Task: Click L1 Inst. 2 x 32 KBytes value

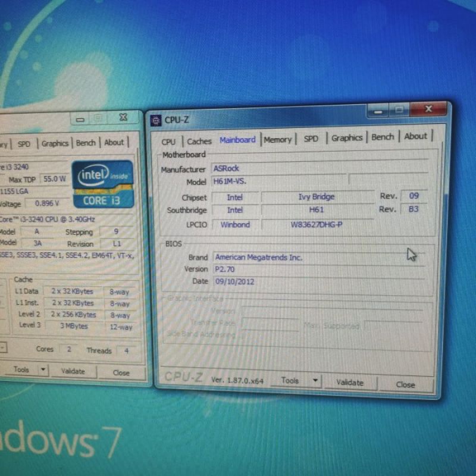Action: [x=73, y=303]
